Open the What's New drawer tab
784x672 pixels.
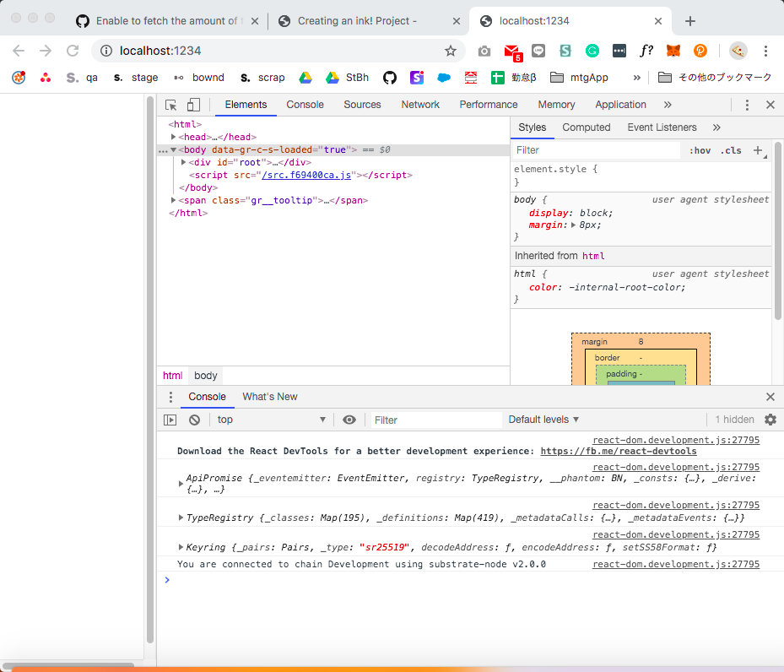[x=270, y=397]
